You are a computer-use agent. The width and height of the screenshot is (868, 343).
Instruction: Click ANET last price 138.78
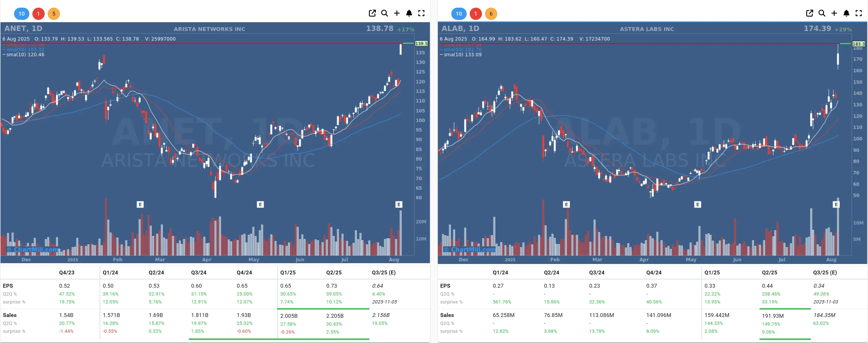pyautogui.click(x=380, y=28)
